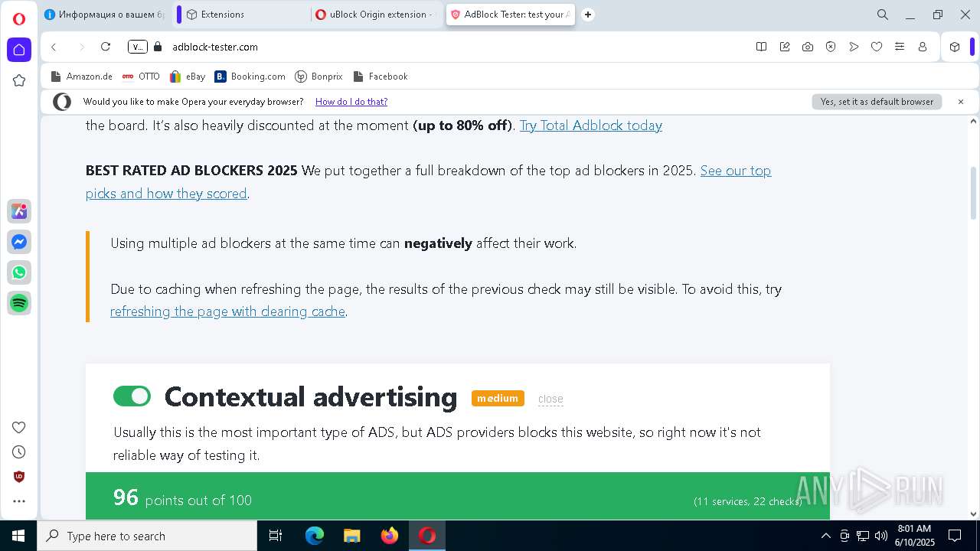This screenshot has width=980, height=551.
Task: Open the Booking.com bookmark
Action: 250,77
